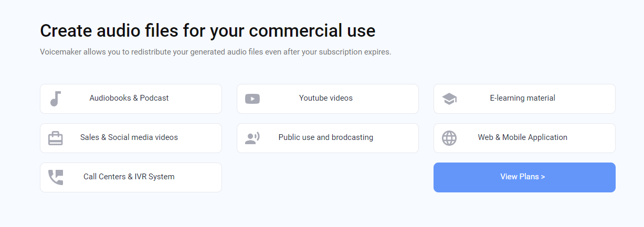Open the Youtube videos option
This screenshot has height=227, width=644.
(326, 98)
